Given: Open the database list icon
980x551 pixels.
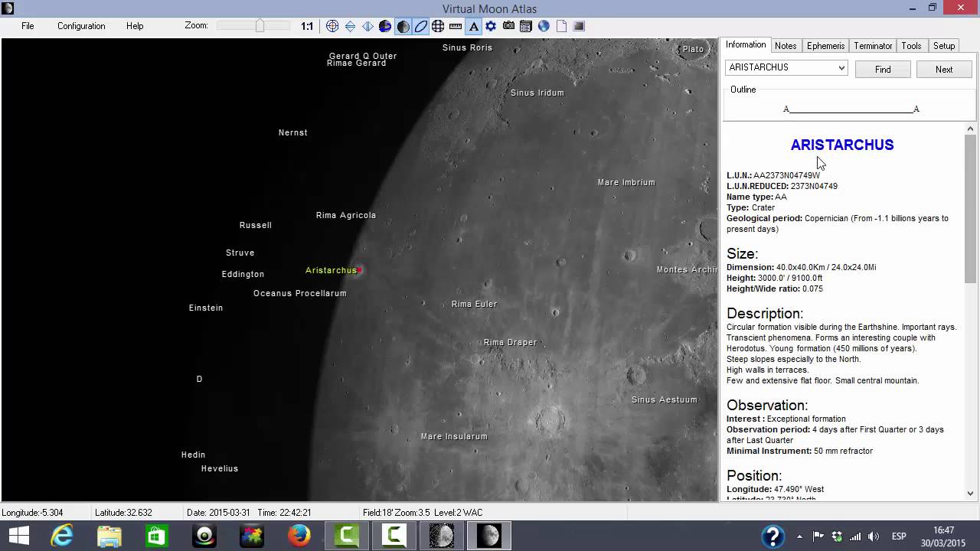Looking at the screenshot, I should pos(526,26).
